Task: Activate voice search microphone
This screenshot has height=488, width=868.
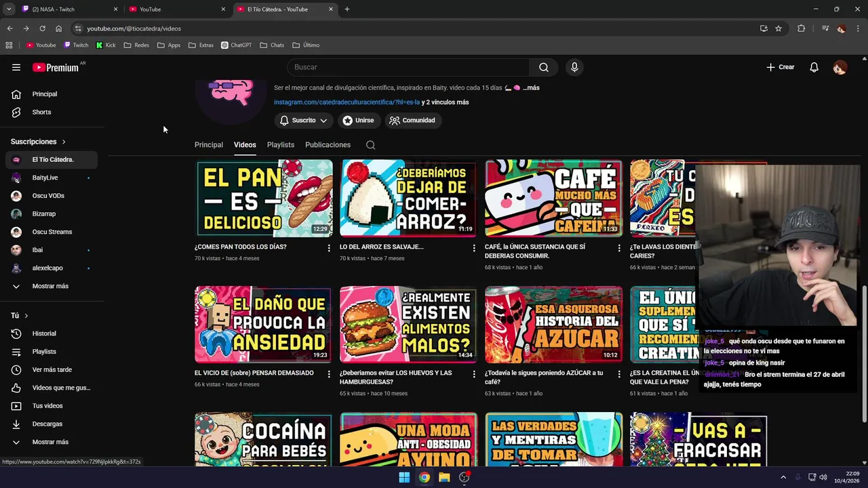Action: pos(574,67)
